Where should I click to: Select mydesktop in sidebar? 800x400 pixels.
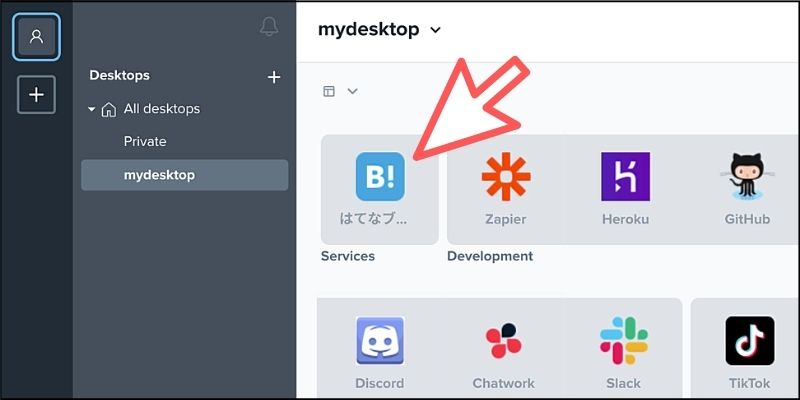point(185,175)
